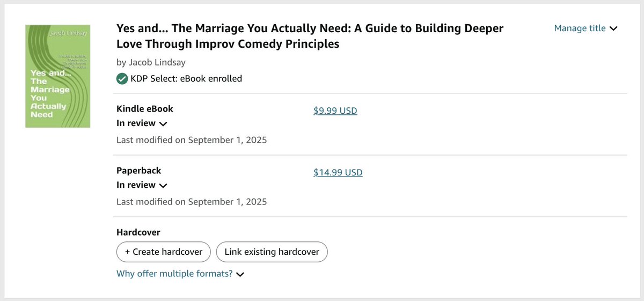
Task: Click the green KDP Select checkmark icon
Action: click(x=122, y=79)
